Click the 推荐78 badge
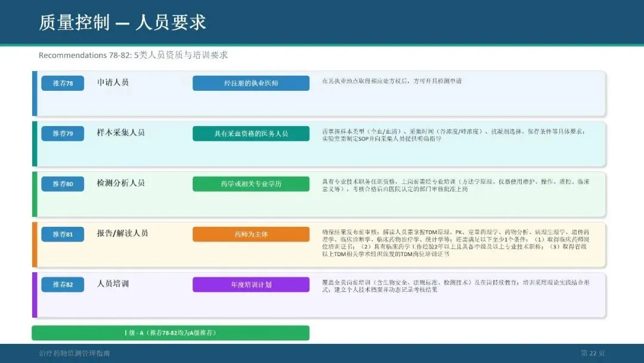The image size is (644, 363). click(x=63, y=83)
